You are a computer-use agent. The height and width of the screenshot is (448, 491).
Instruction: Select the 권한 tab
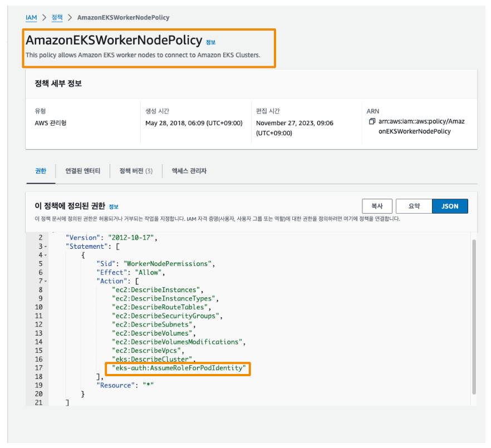pyautogui.click(x=41, y=171)
